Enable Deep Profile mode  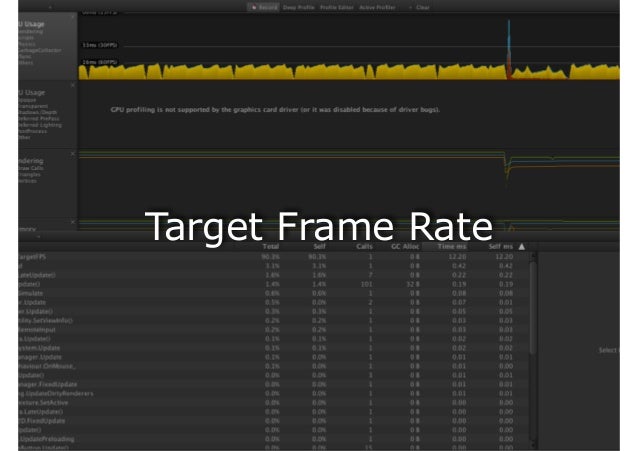[298, 7]
